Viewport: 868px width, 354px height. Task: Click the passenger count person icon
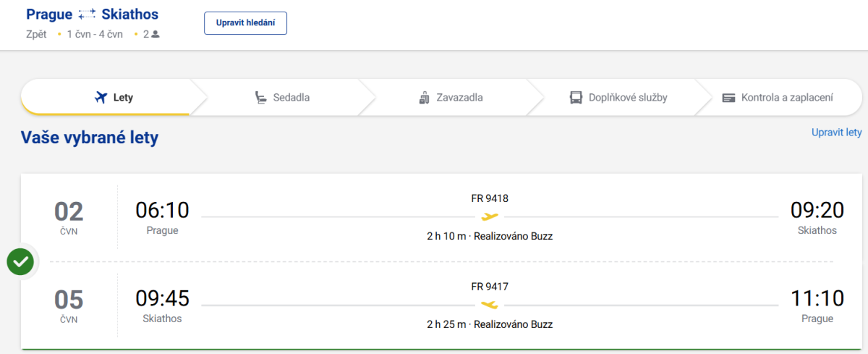pos(155,34)
